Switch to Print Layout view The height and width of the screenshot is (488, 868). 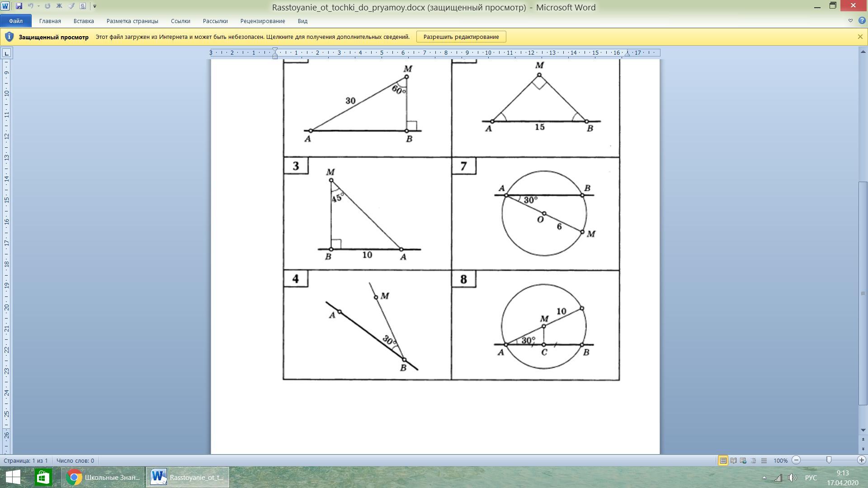click(723, 460)
